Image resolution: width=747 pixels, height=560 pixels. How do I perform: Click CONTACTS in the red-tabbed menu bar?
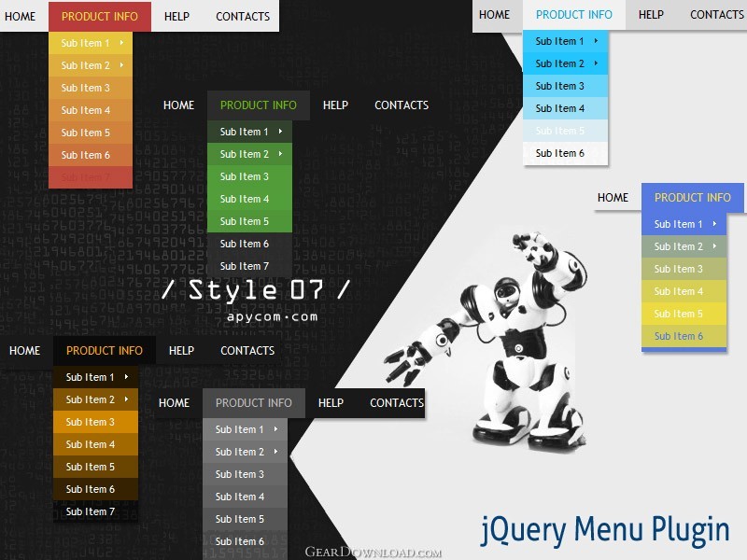[243, 17]
